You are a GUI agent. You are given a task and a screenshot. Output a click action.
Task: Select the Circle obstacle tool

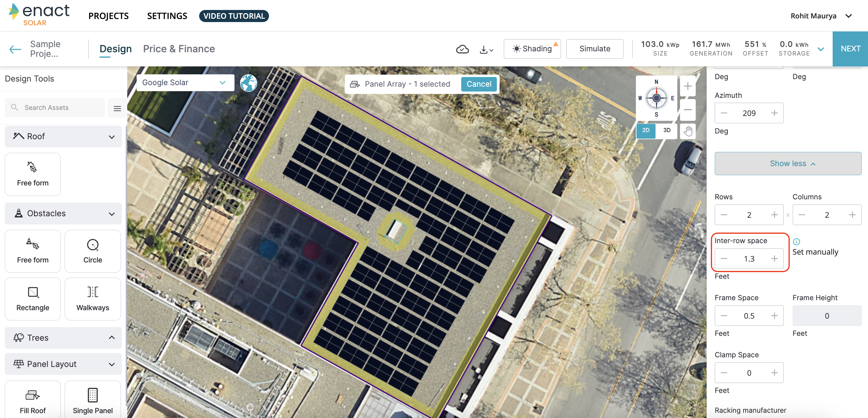(x=93, y=251)
